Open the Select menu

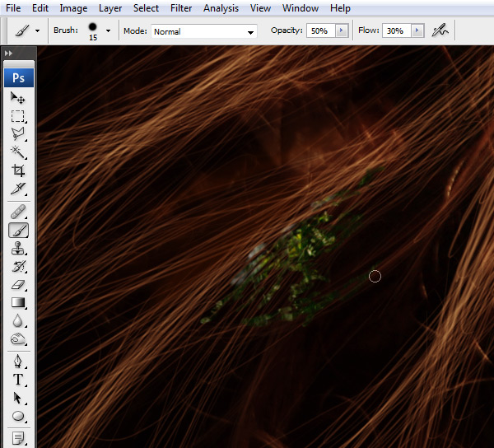click(146, 8)
